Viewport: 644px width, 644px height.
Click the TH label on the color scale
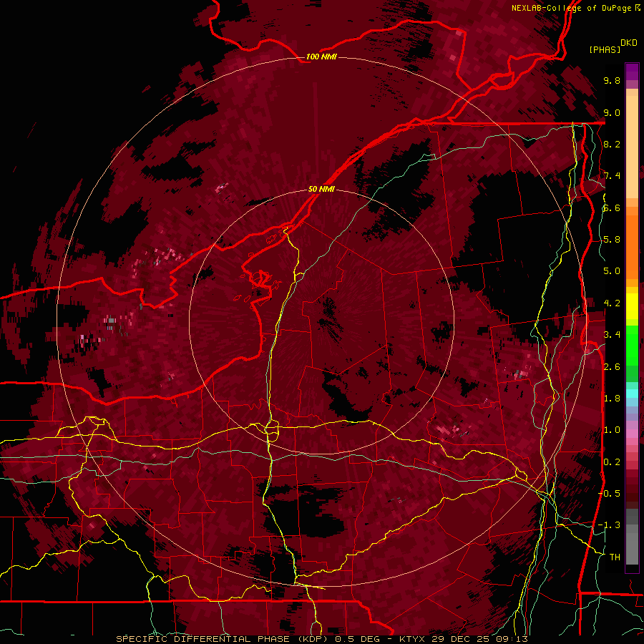[x=615, y=557]
